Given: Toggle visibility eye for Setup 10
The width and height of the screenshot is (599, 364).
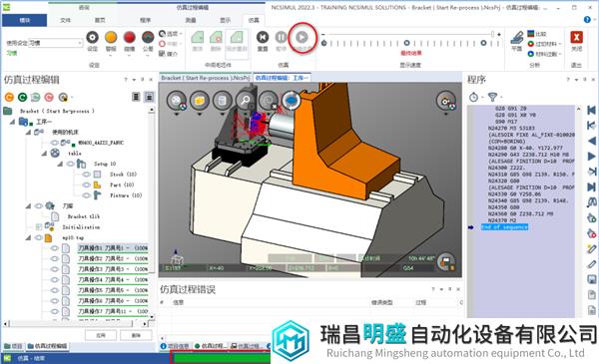Looking at the screenshot, I should tap(70, 164).
